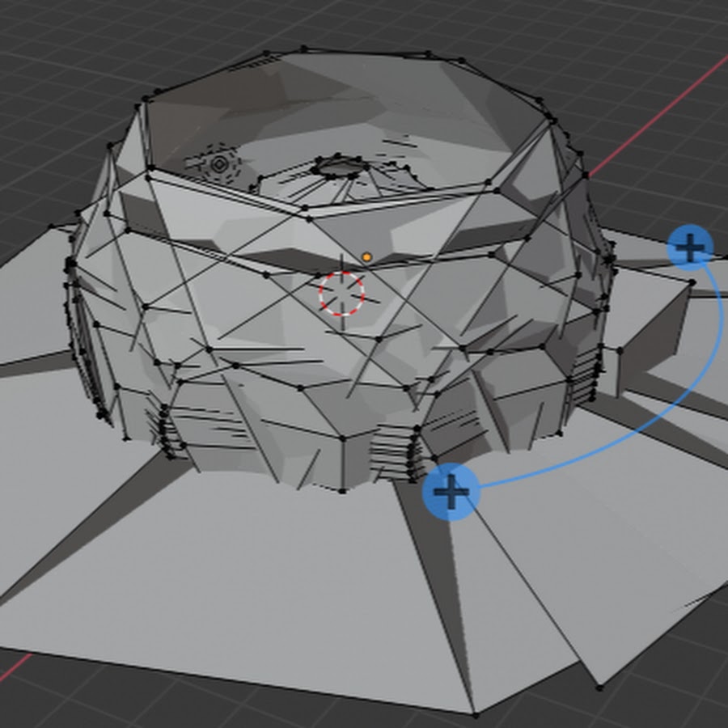
Task: Click the red-white 3D cursor
Action: [341, 293]
